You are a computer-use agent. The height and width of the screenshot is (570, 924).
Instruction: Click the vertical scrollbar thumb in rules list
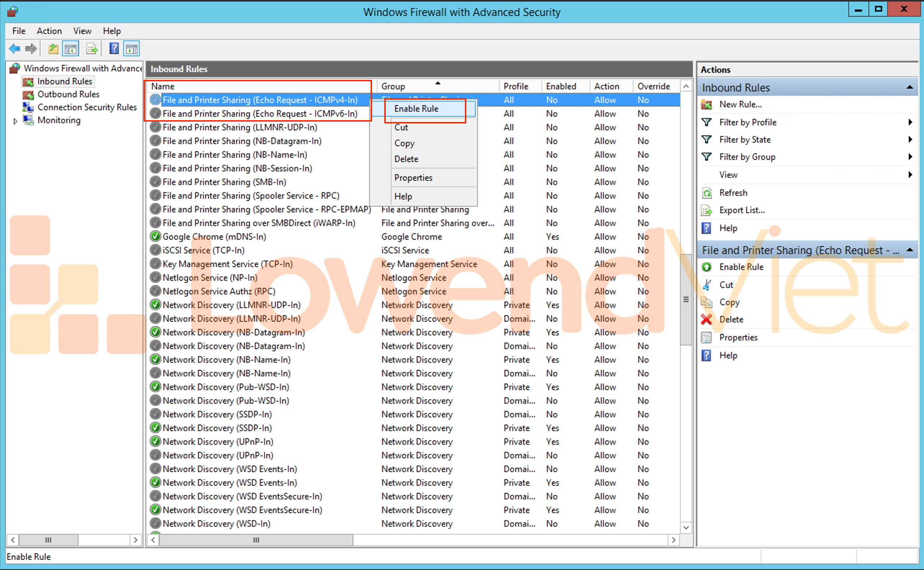click(686, 300)
